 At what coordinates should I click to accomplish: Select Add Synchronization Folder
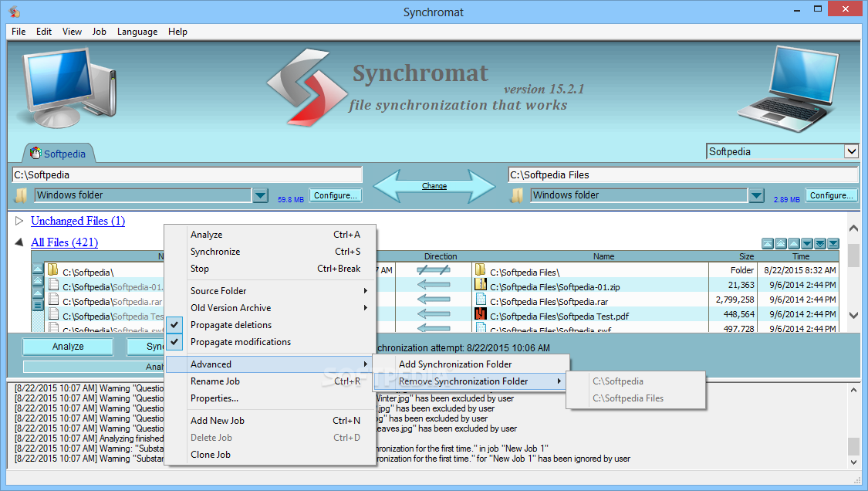(x=471, y=364)
